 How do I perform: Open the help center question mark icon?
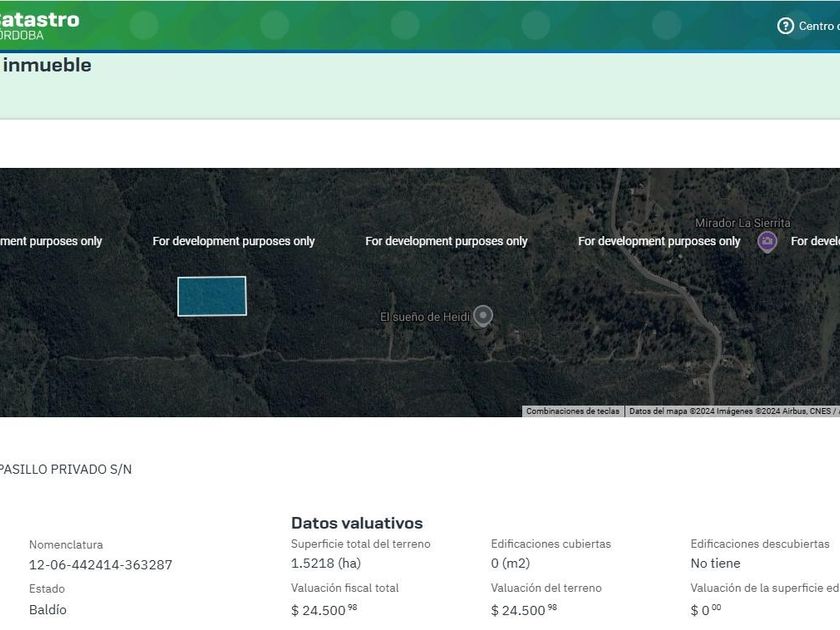click(785, 26)
